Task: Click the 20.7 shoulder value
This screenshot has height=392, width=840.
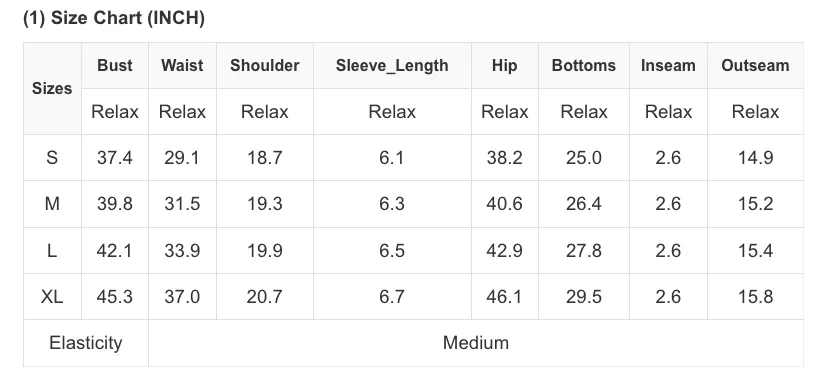Action: pos(265,297)
